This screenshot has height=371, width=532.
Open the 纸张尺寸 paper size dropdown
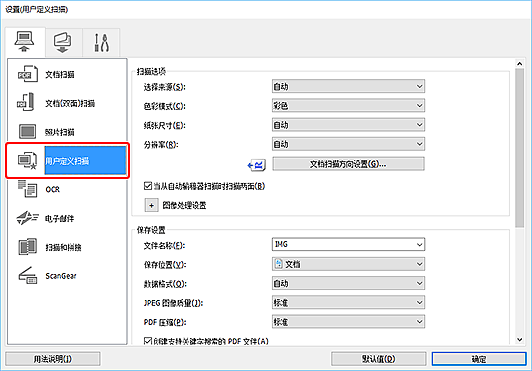tap(348, 125)
